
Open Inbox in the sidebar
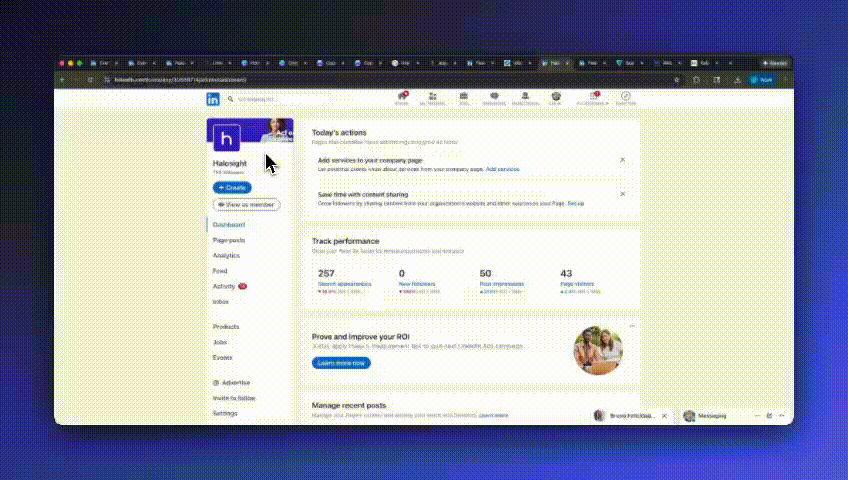tap(221, 302)
